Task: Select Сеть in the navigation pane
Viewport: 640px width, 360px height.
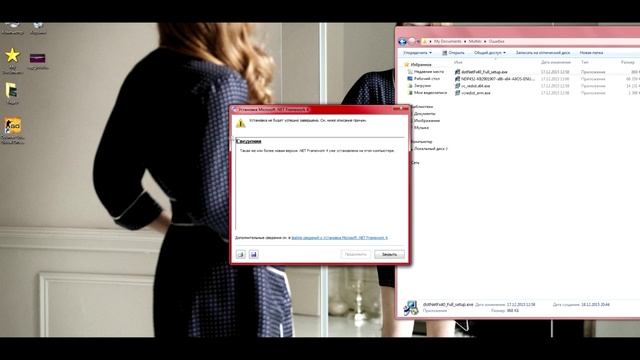Action: pyautogui.click(x=415, y=162)
